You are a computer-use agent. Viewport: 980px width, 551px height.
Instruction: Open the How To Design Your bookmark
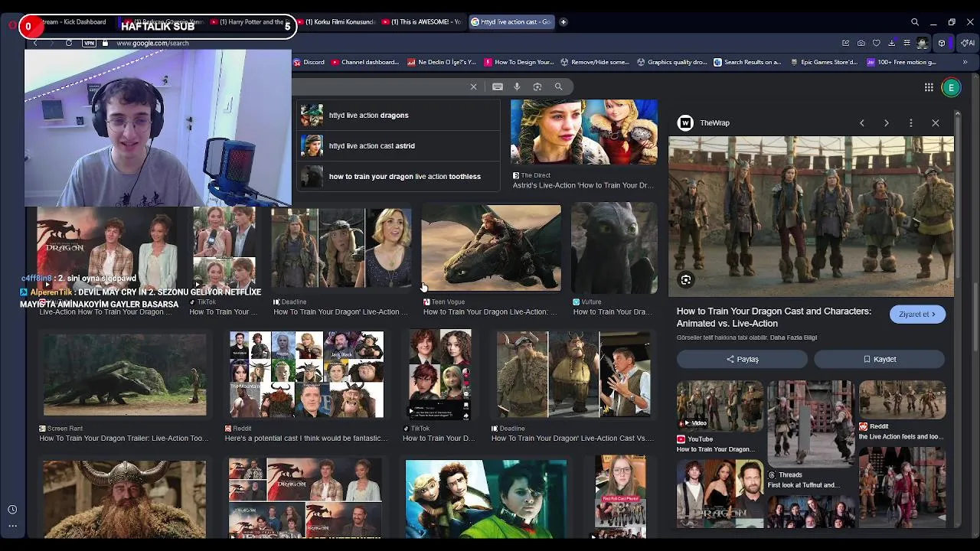click(x=518, y=62)
